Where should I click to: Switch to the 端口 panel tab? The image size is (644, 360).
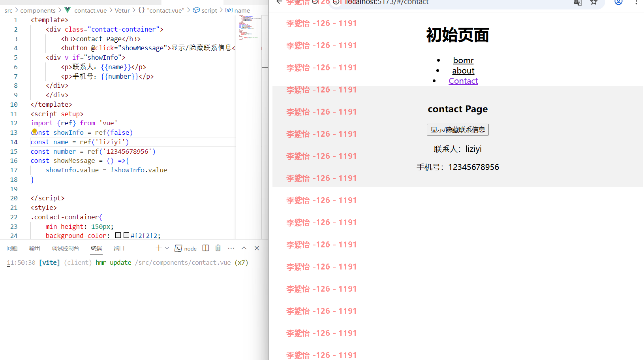(119, 248)
